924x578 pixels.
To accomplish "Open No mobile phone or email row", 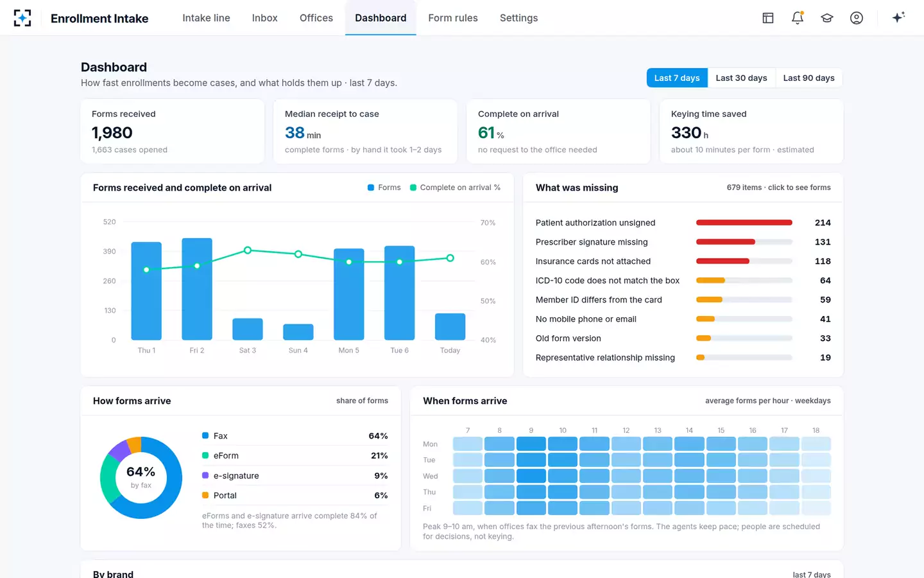I will click(683, 319).
